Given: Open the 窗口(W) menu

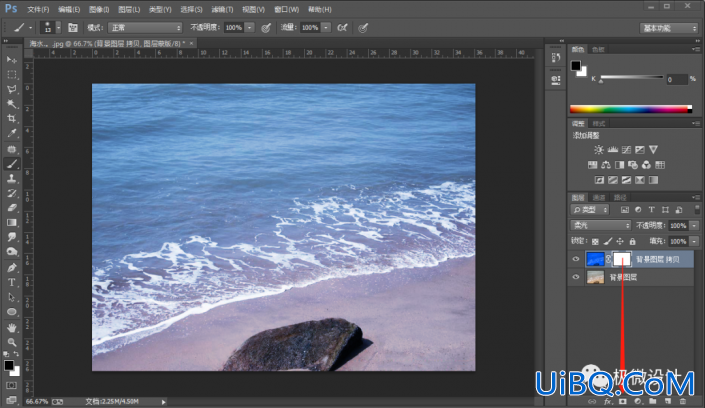Looking at the screenshot, I should click(286, 9).
